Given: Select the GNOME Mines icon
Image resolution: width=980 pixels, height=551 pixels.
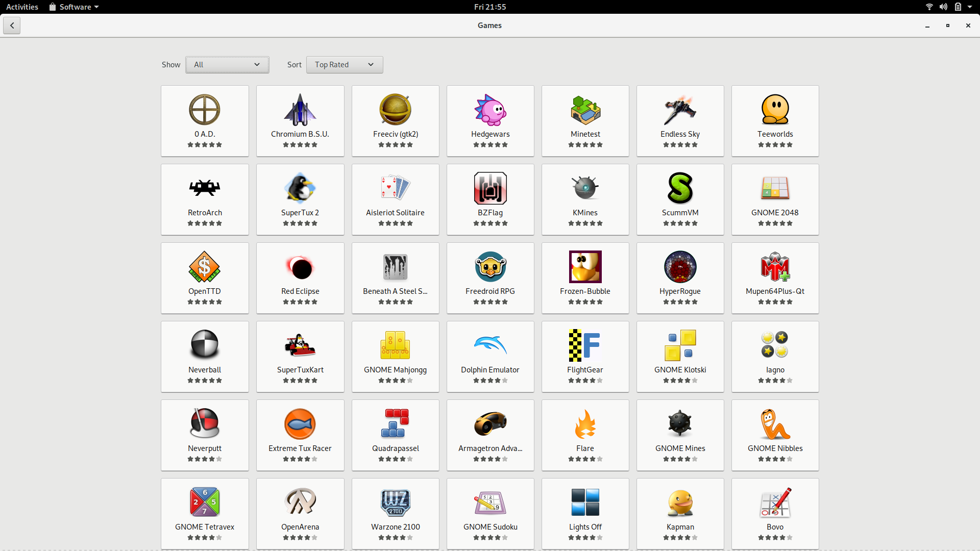Looking at the screenshot, I should 680,424.
